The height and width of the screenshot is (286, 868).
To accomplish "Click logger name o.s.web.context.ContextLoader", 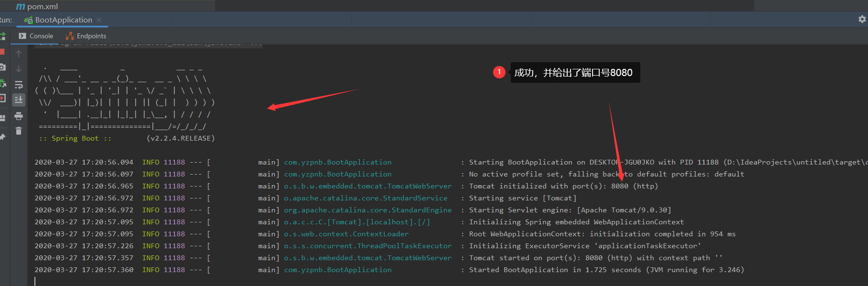I will click(346, 234).
